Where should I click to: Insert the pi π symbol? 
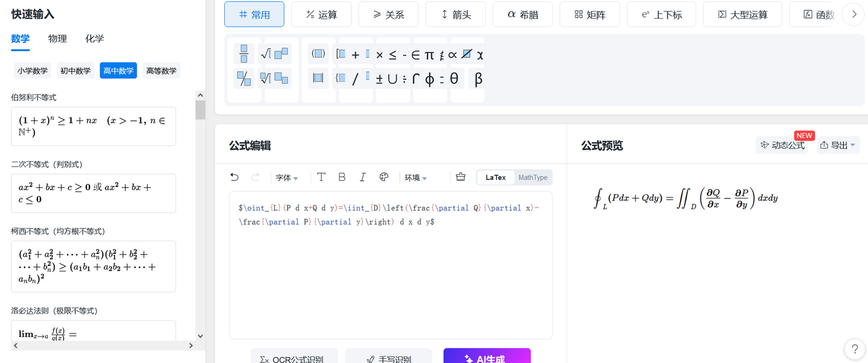429,55
